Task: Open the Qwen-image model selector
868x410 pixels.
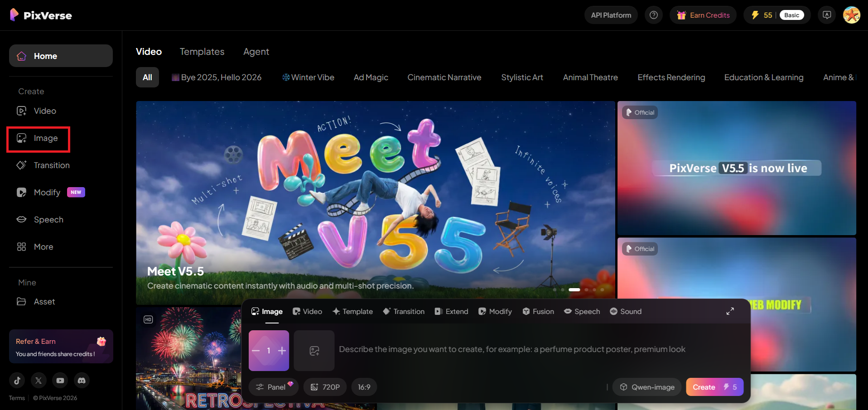Action: (646, 387)
